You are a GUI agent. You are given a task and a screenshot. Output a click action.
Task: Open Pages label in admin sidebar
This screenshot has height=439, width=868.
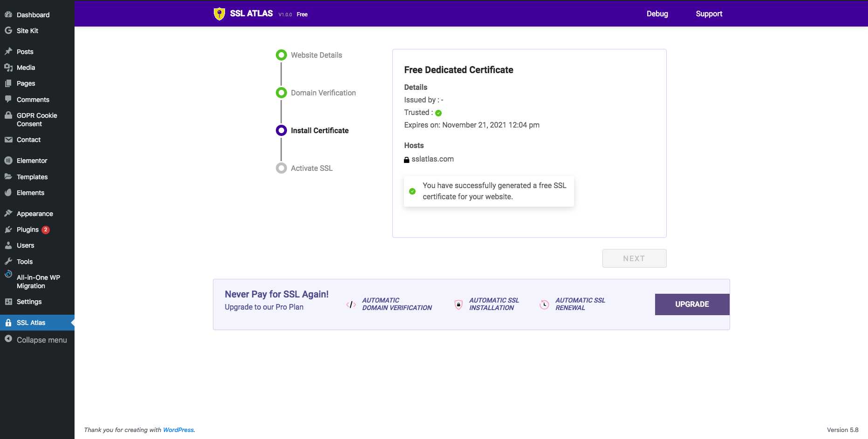click(x=26, y=83)
